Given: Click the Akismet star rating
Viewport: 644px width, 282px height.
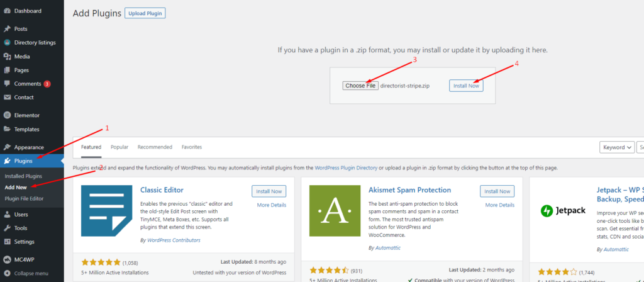Looking at the screenshot, I should pos(329,271).
